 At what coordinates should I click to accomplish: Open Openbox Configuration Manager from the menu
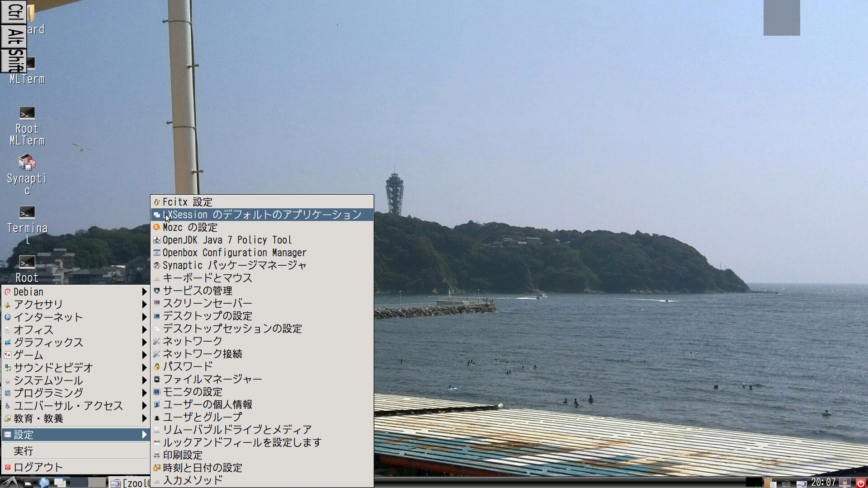click(x=234, y=253)
